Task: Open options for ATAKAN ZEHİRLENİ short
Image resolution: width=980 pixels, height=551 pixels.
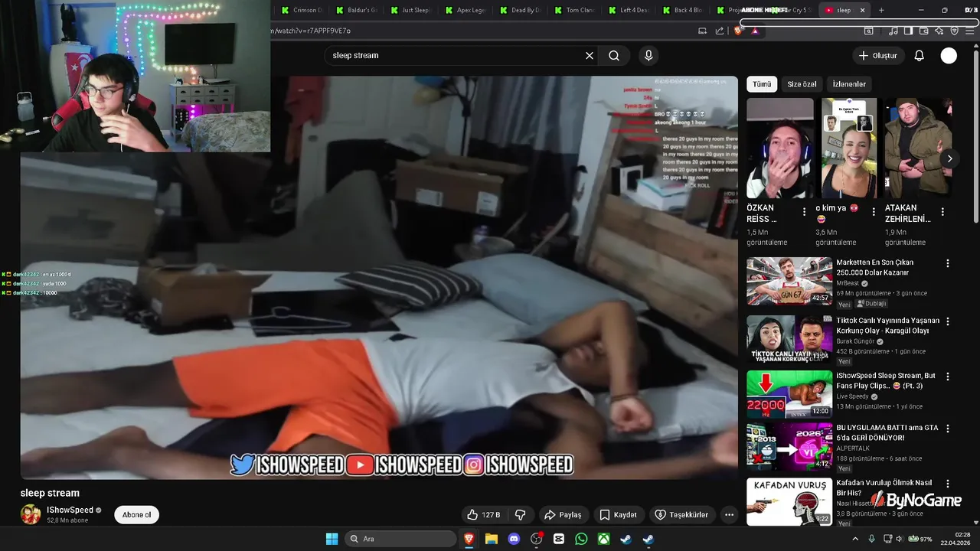Action: [942, 212]
